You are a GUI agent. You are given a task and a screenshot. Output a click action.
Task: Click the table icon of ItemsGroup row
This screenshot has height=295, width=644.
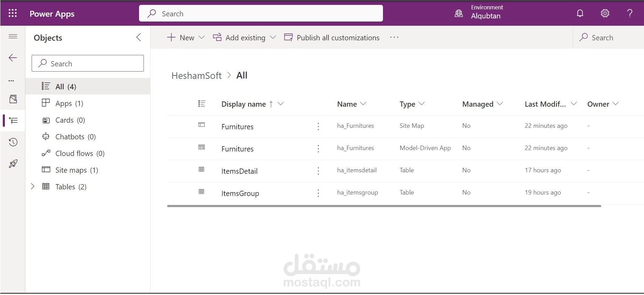tap(202, 191)
